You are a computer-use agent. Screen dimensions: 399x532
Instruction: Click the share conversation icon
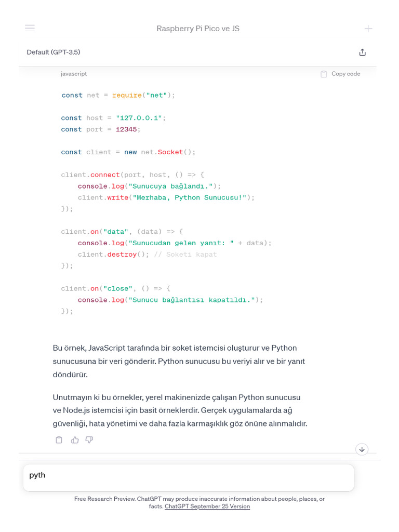coord(363,52)
